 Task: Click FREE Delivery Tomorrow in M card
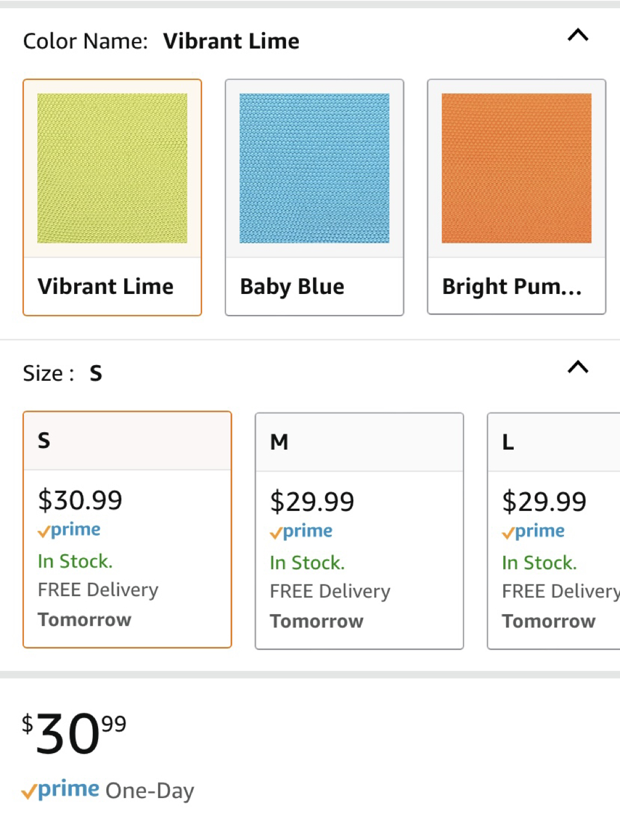(330, 606)
